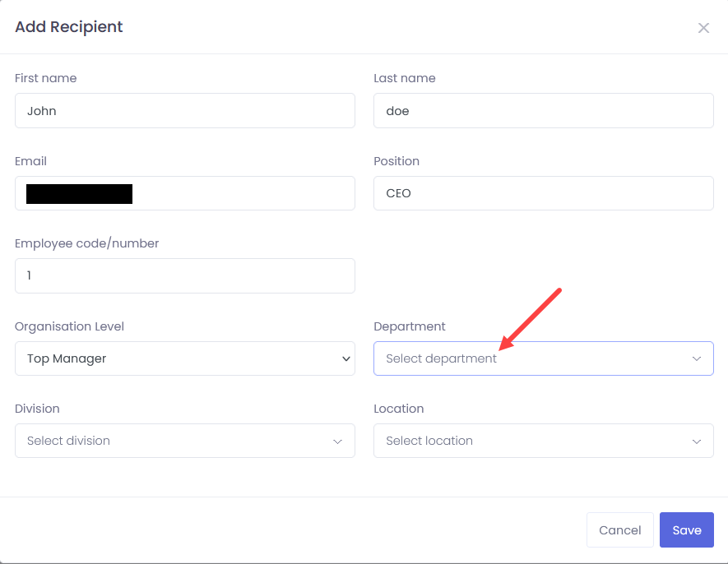The width and height of the screenshot is (728, 564).
Task: Save the new recipient
Action: [x=687, y=529]
